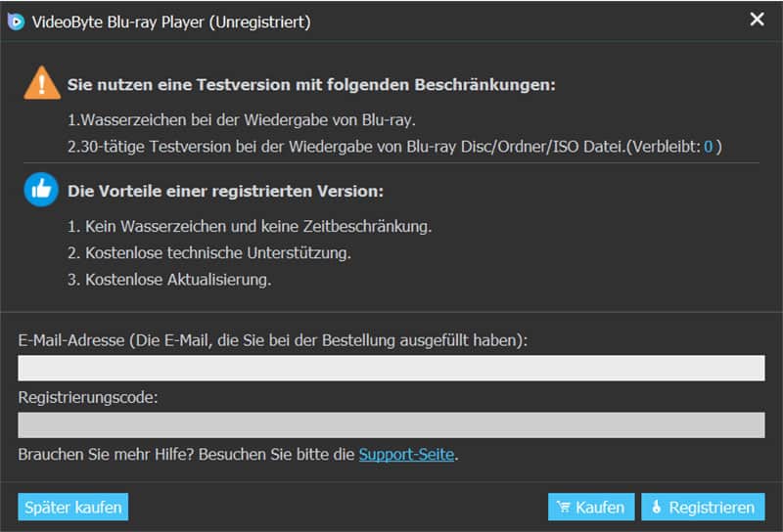The height and width of the screenshot is (532, 783).
Task: Click the Später kaufen button
Action: pos(72,507)
